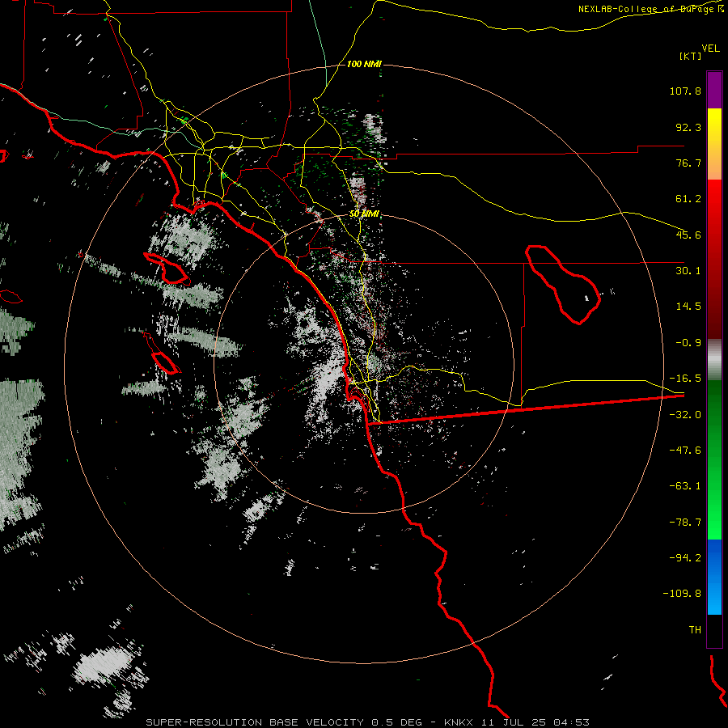Click the -32.0 velocity scale value
Image resolution: width=728 pixels, height=728 pixels.
click(685, 415)
